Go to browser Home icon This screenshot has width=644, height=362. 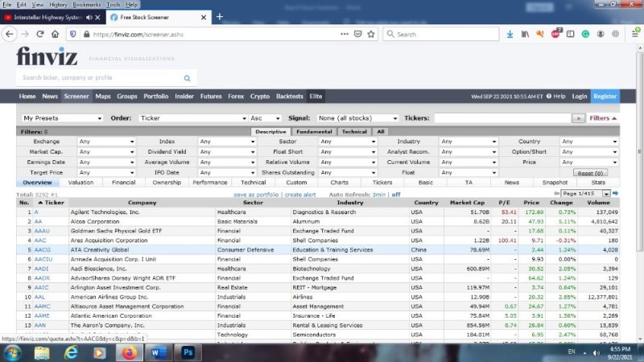tap(55, 34)
